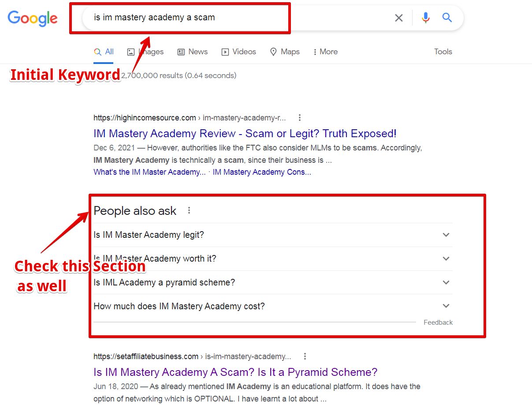Switch to the Maps tab
Viewport: 532px width, 405px height.
click(285, 52)
